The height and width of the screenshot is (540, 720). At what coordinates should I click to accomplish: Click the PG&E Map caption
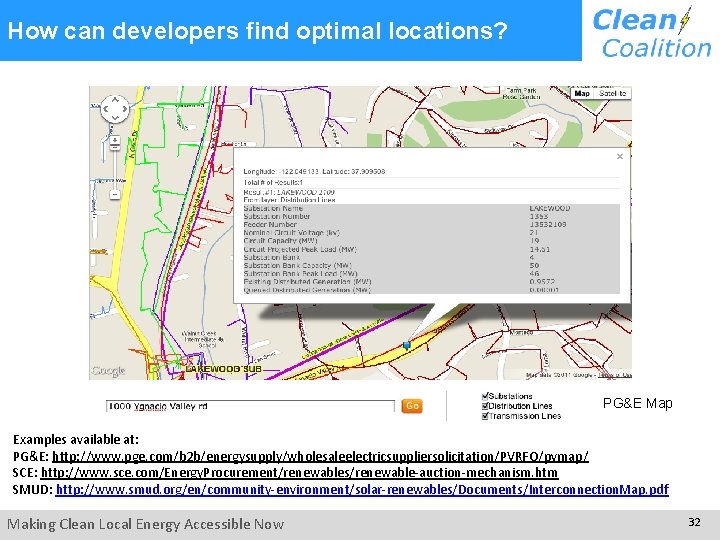coord(637,403)
